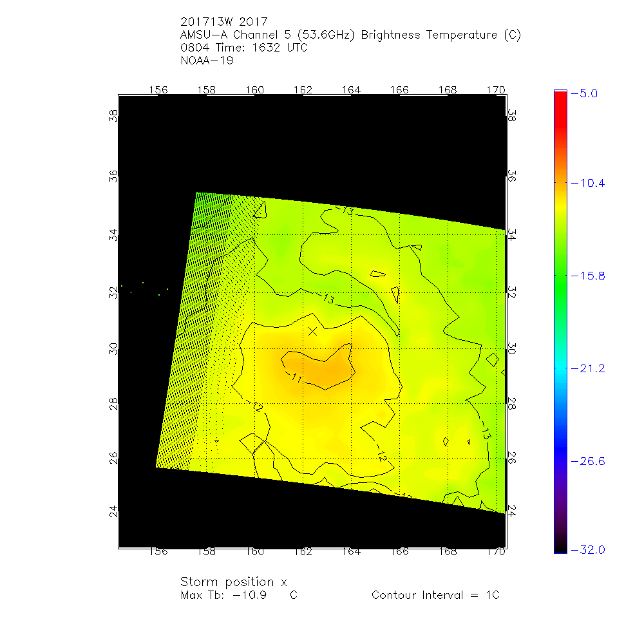The height and width of the screenshot is (644, 644).
Task: Click the 36 latitude label on left axis
Action: pyautogui.click(x=113, y=176)
